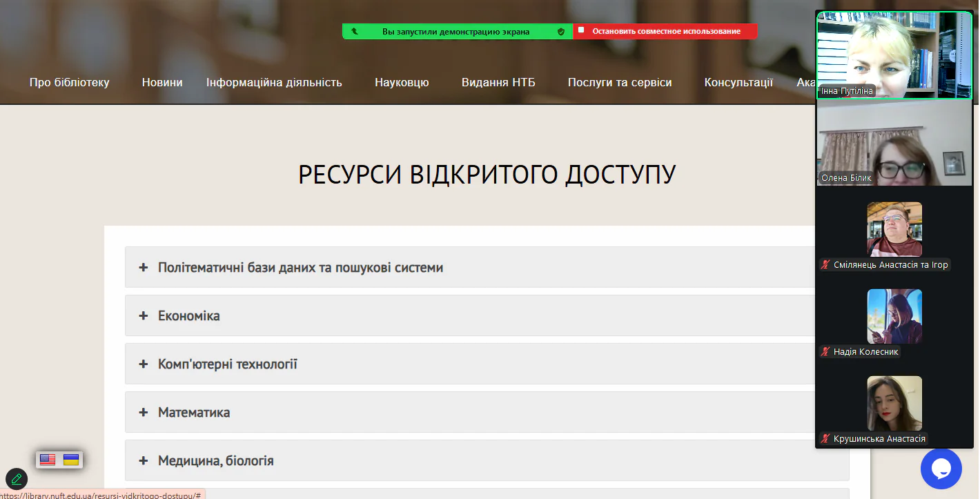The image size is (980, 499).
Task: Expand the Математика accordion
Action: [x=194, y=412]
